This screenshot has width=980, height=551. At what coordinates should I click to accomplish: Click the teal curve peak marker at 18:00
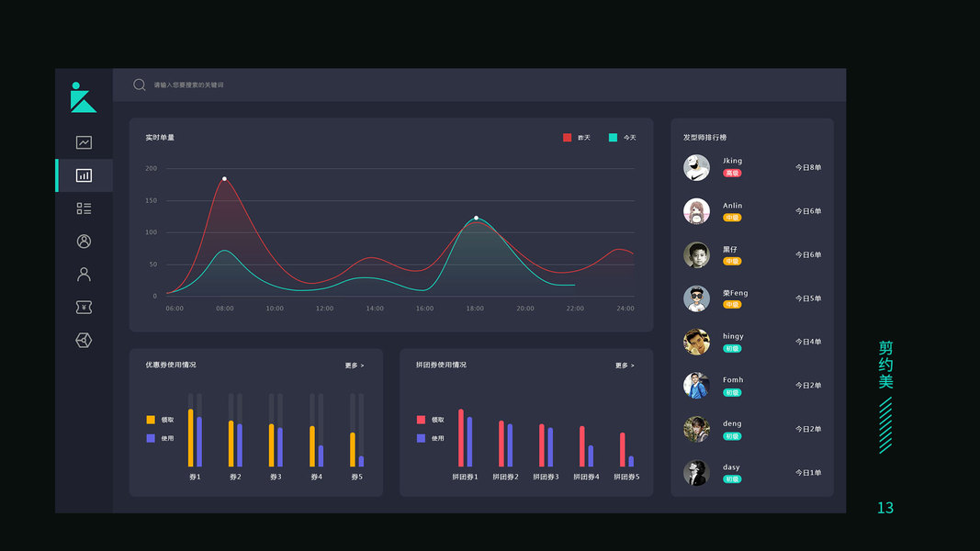(x=477, y=218)
